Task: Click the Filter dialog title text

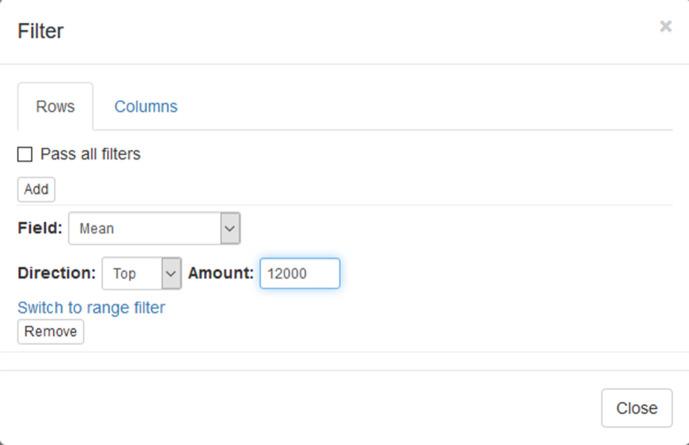Action: pos(40,31)
